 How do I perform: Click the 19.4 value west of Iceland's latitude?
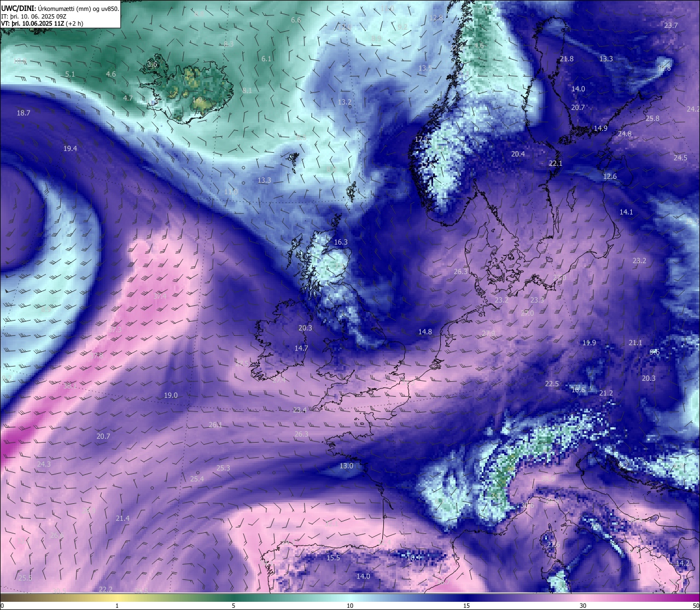[70, 148]
